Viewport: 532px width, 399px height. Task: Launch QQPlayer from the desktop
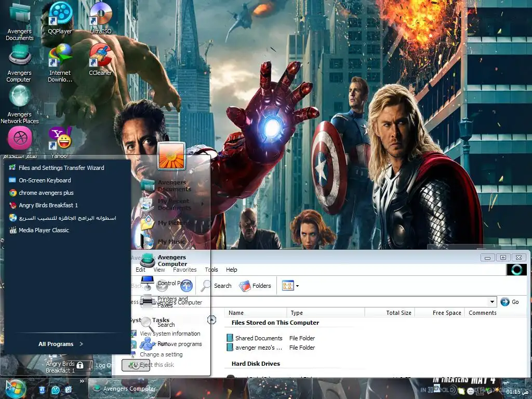coord(60,18)
